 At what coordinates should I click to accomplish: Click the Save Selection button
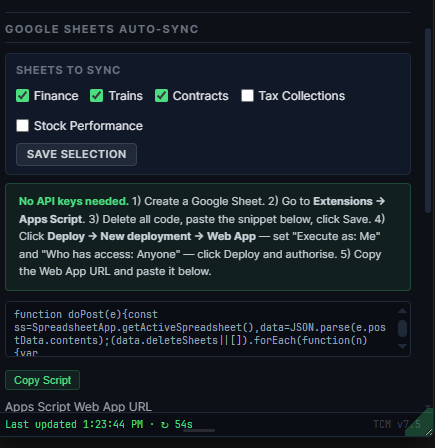(76, 154)
